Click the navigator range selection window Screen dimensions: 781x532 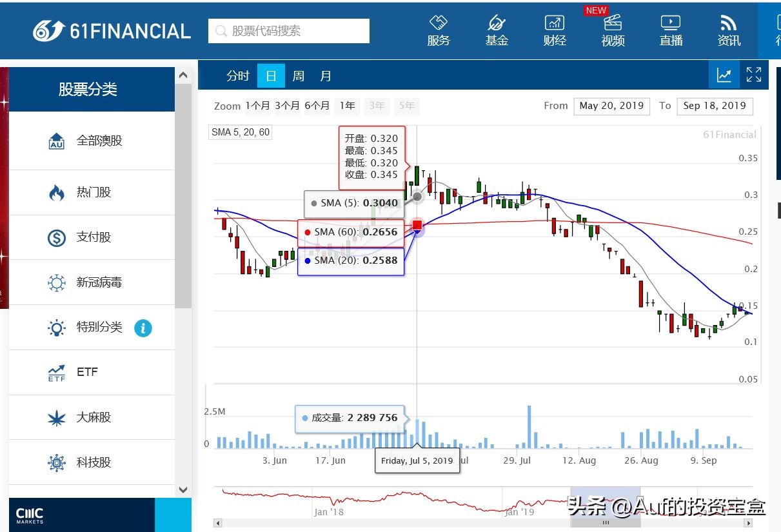tap(606, 503)
